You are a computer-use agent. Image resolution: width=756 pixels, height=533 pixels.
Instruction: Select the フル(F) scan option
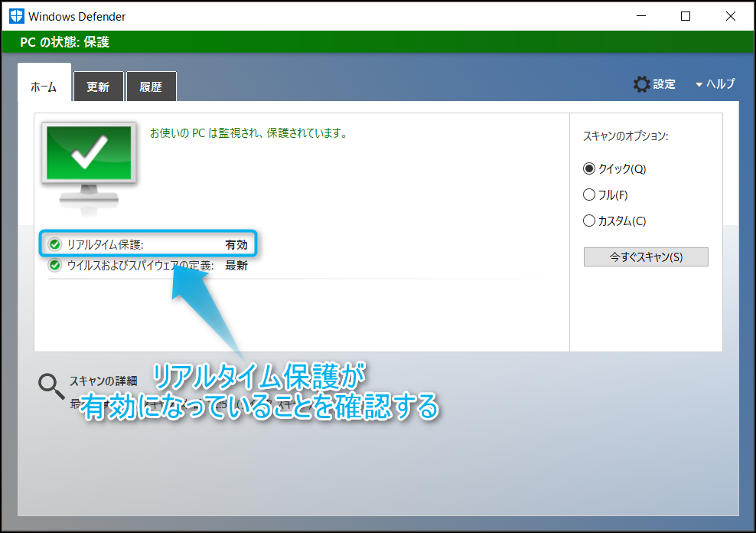[x=589, y=195]
